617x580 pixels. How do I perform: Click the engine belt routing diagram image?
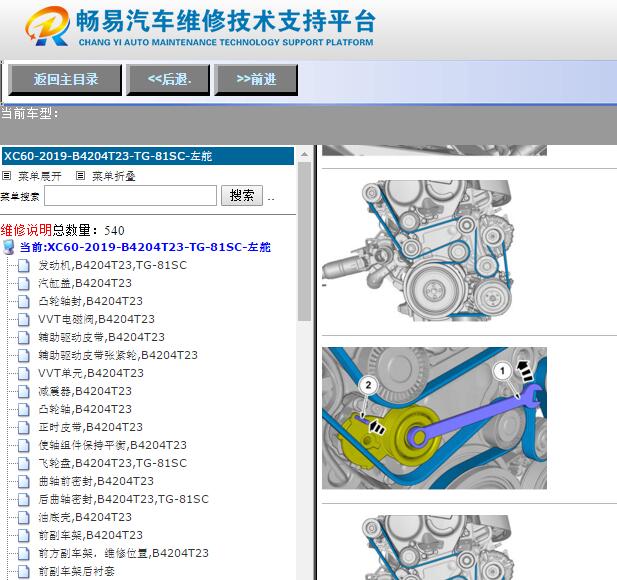[418, 250]
